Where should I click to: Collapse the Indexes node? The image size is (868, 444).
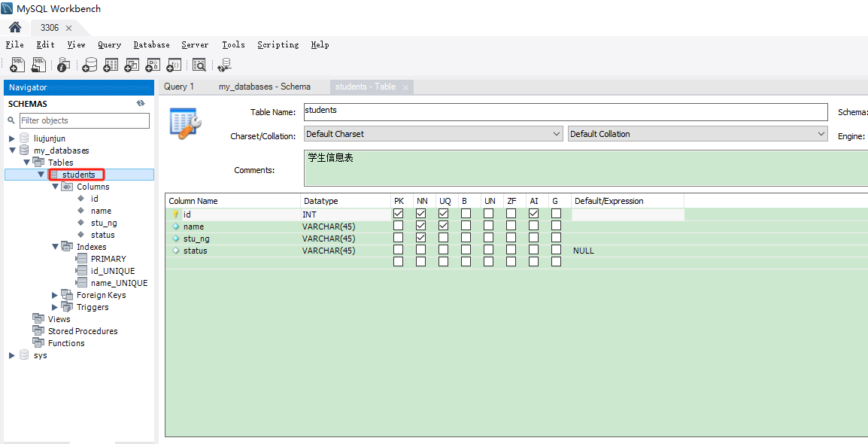(x=56, y=246)
